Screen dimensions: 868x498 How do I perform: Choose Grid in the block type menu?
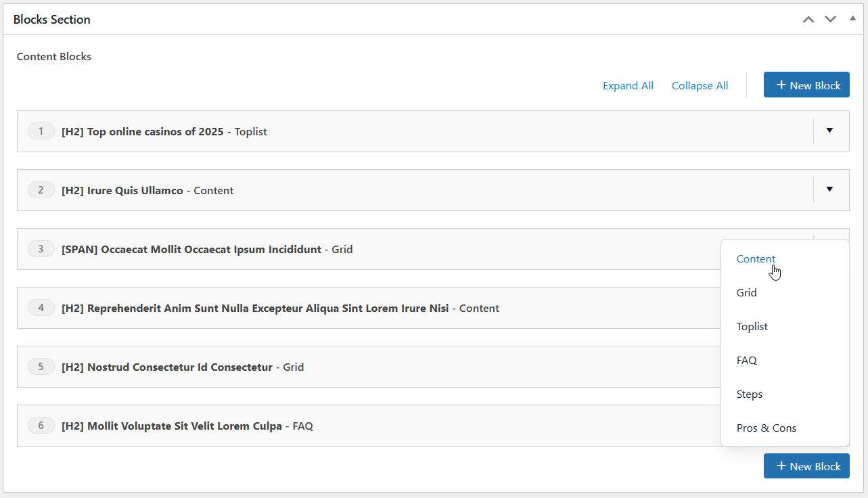point(747,293)
